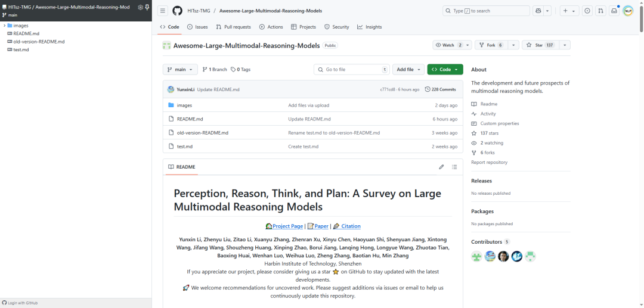Open the Create new plus menu

pyautogui.click(x=569, y=11)
